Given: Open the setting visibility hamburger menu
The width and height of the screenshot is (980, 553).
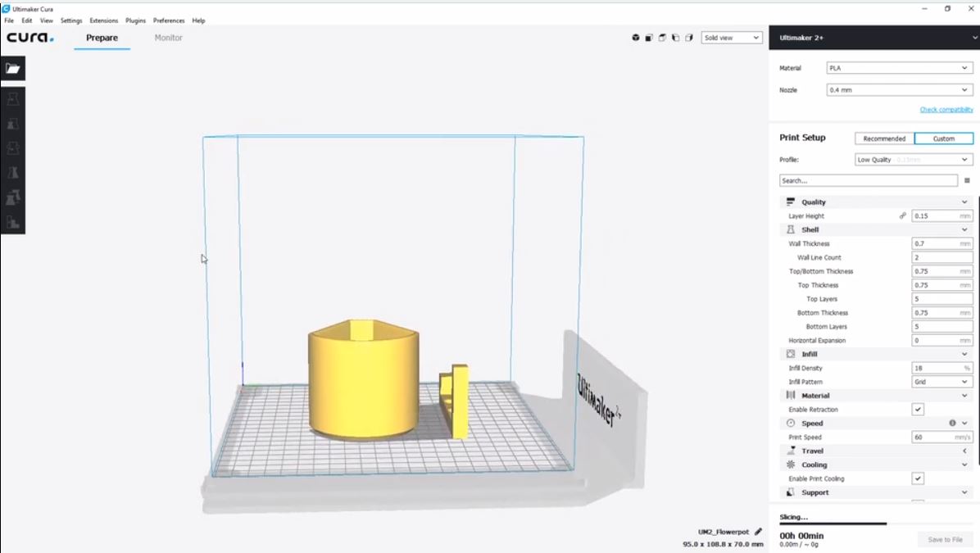Looking at the screenshot, I should 967,180.
